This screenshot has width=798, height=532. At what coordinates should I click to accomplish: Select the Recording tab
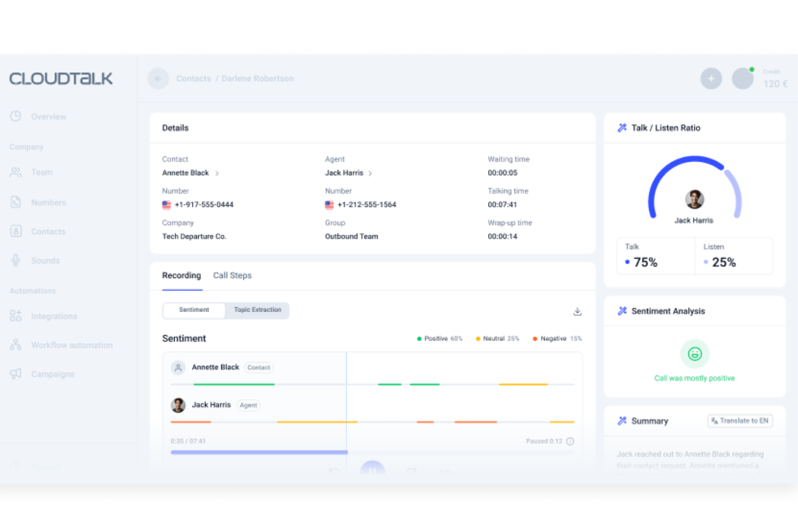coord(181,275)
